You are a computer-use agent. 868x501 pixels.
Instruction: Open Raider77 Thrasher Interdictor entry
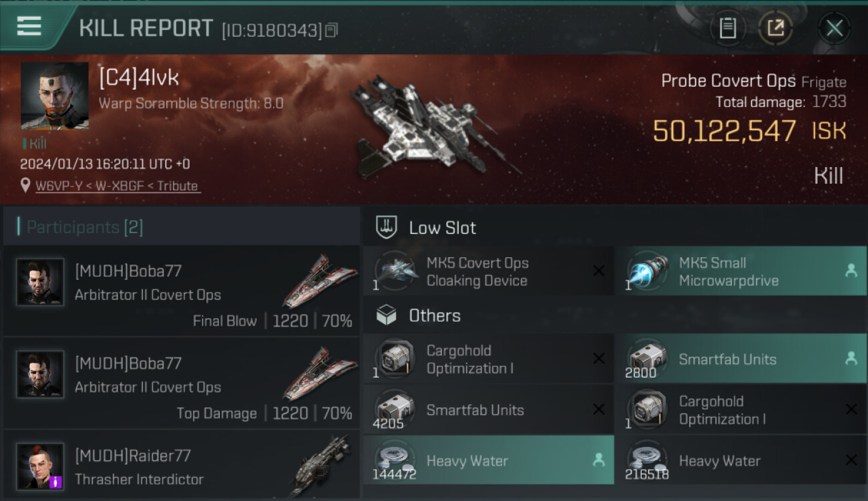point(182,465)
